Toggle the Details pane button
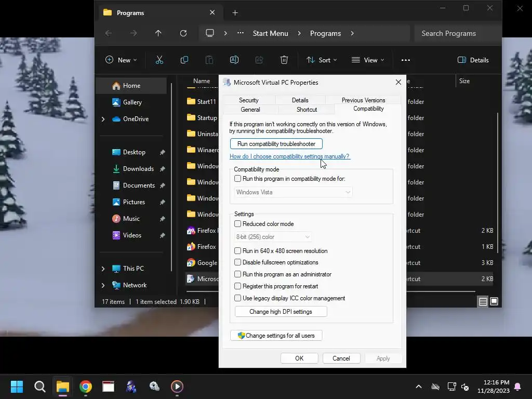The width and height of the screenshot is (532, 399). click(473, 60)
